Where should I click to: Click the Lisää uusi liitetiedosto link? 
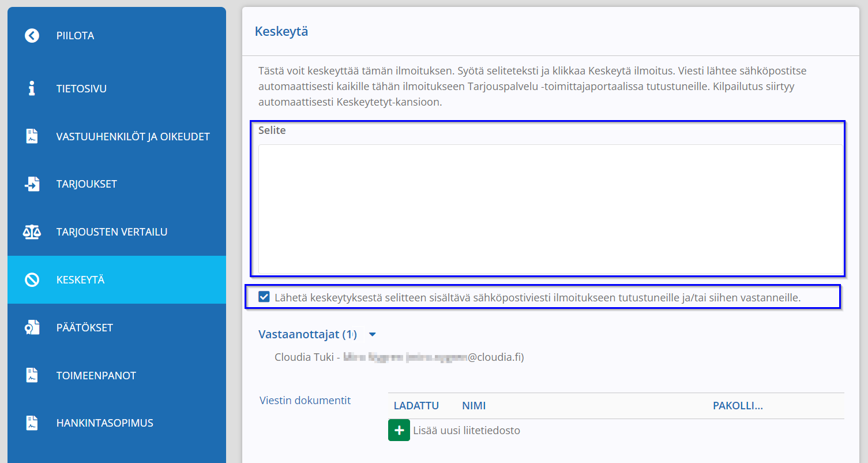tap(467, 431)
